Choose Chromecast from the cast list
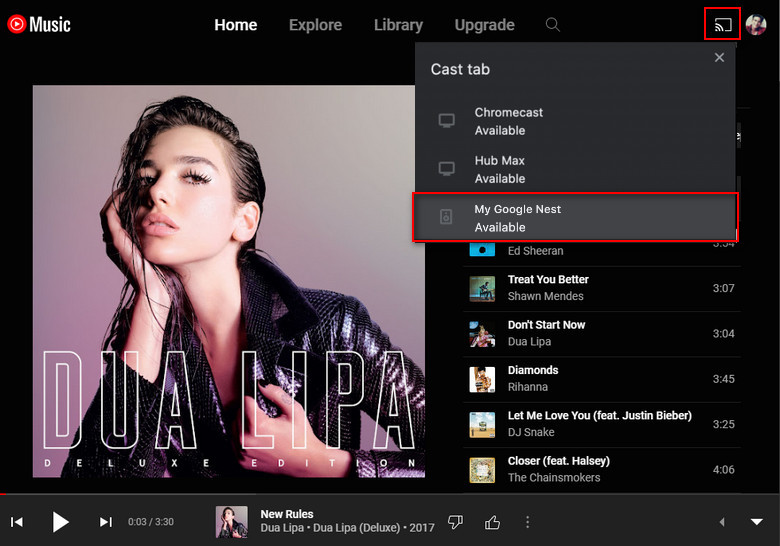This screenshot has width=780, height=546. click(x=575, y=121)
